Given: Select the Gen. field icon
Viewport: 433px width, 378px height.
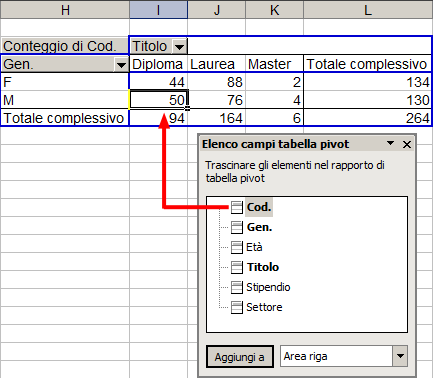Looking at the screenshot, I should [x=237, y=227].
